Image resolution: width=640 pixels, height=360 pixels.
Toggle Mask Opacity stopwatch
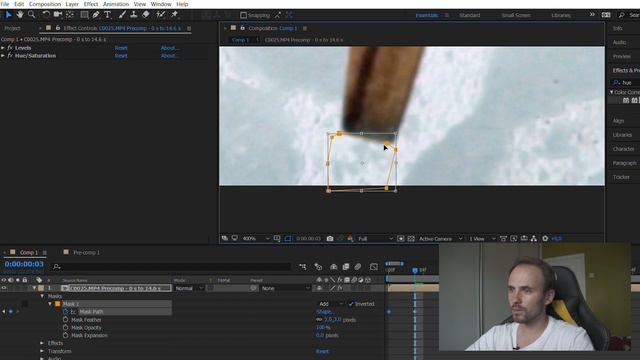pyautogui.click(x=65, y=327)
